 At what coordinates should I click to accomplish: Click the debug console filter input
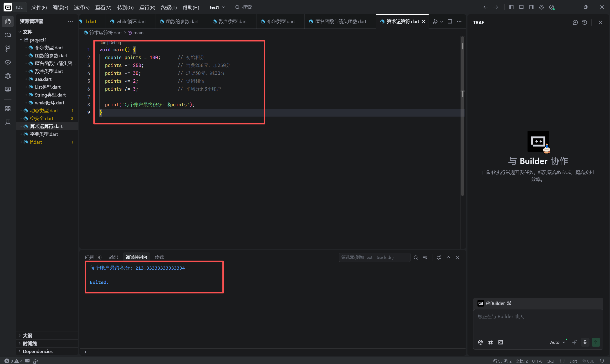coord(374,257)
